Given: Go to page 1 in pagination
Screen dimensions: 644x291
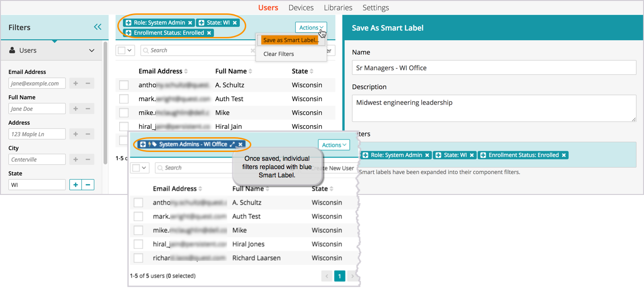Looking at the screenshot, I should [x=339, y=276].
